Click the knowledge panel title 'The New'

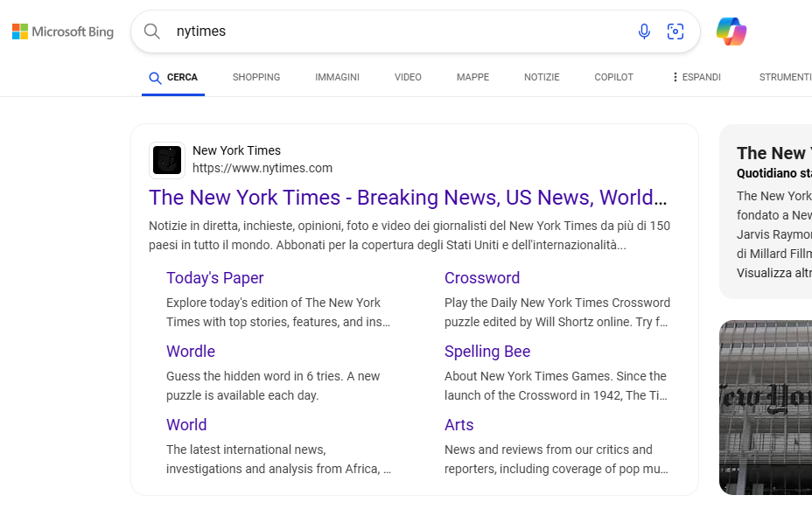click(x=772, y=153)
